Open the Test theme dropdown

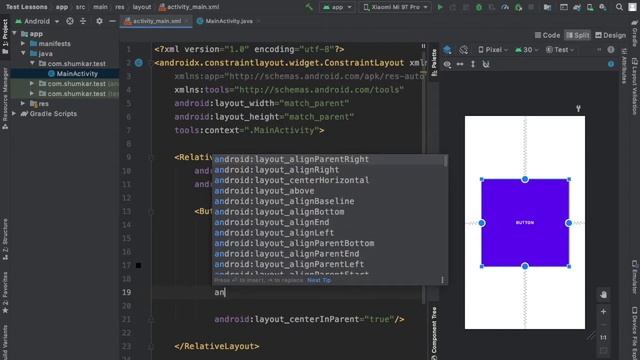tap(560, 50)
